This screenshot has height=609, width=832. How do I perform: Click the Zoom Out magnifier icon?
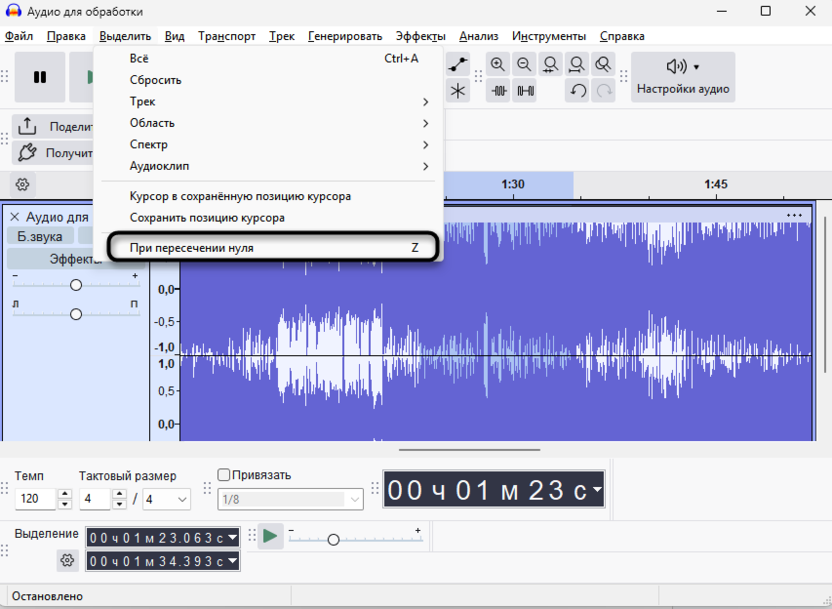[x=524, y=65]
